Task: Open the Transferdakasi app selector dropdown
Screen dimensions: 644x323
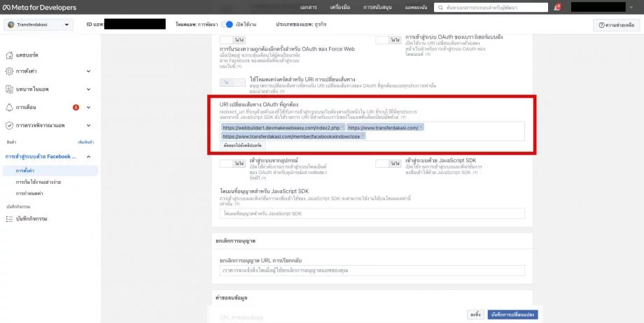Action: [x=38, y=24]
